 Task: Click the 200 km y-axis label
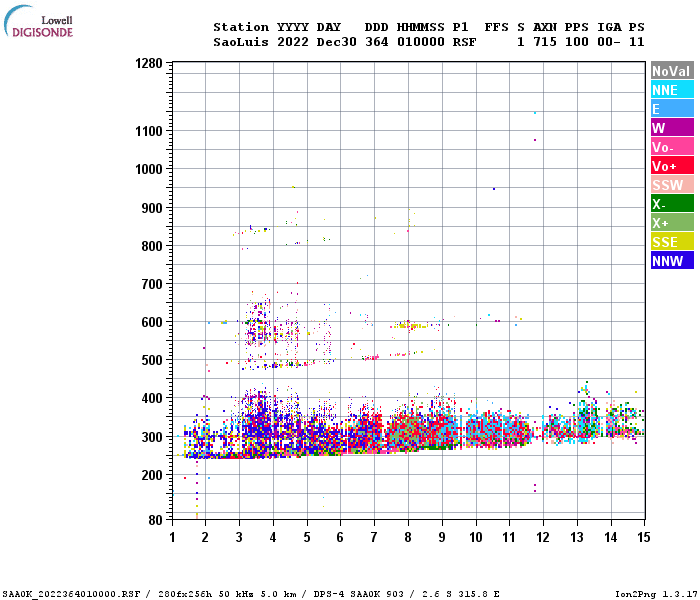pos(152,475)
